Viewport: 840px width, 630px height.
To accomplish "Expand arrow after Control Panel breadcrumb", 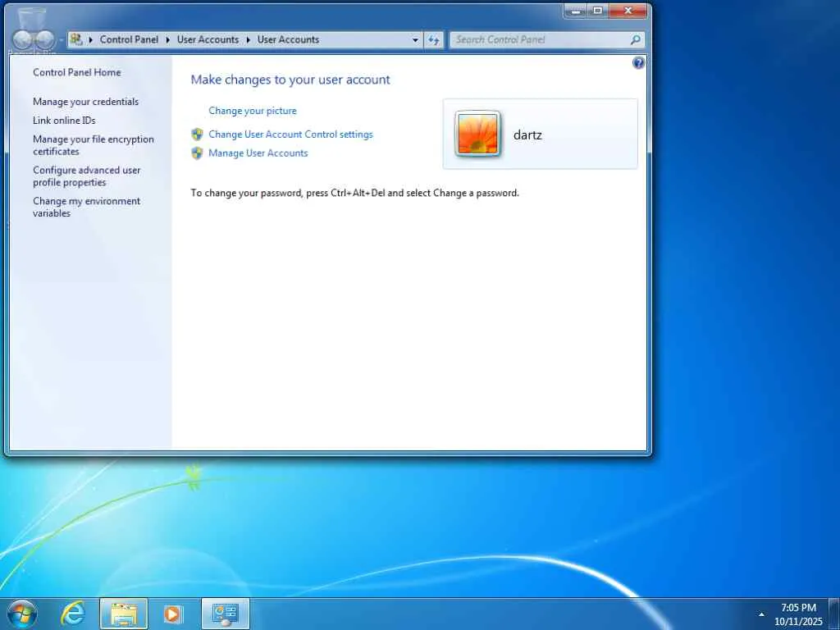I will (167, 39).
